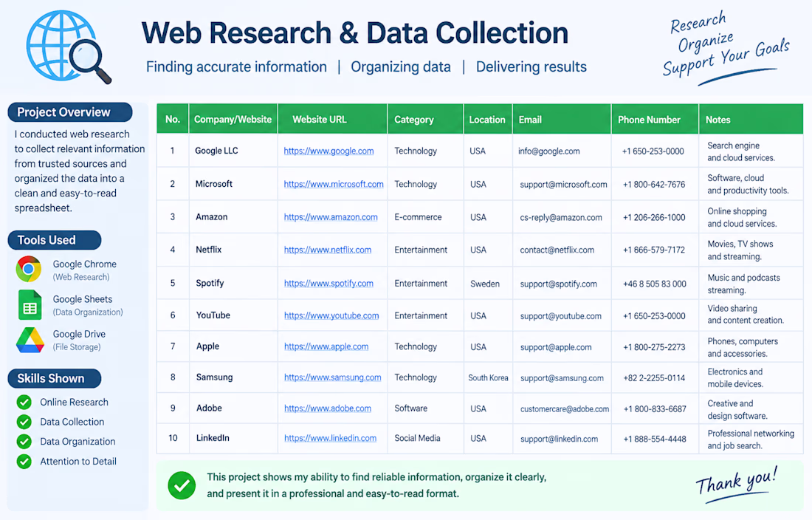Select the Tools Used heading
Image resolution: width=812 pixels, height=520 pixels.
click(55, 240)
